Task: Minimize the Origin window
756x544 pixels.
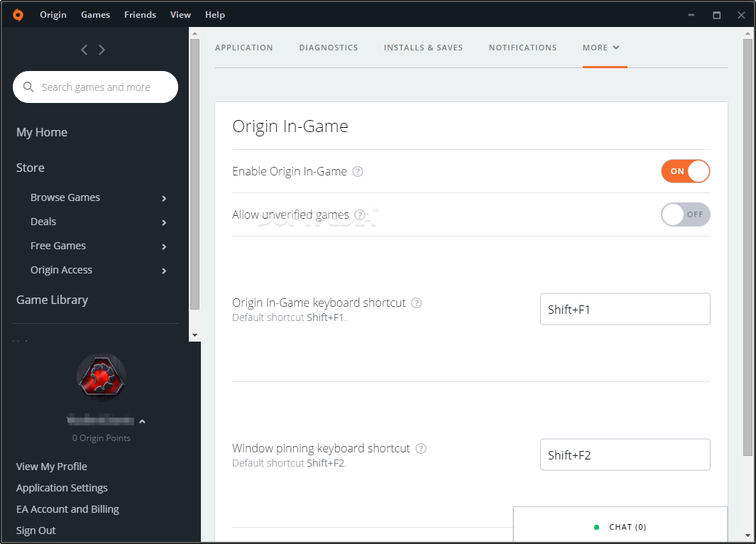Action: point(691,15)
